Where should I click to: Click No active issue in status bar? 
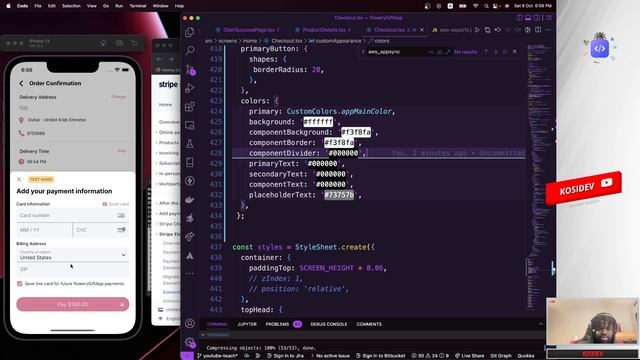point(330,356)
